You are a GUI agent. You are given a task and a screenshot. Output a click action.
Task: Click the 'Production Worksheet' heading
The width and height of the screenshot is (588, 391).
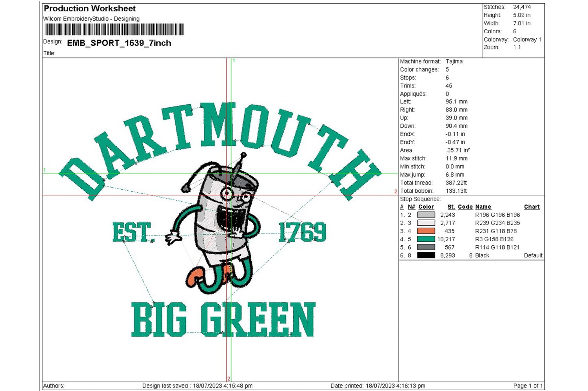pyautogui.click(x=90, y=9)
